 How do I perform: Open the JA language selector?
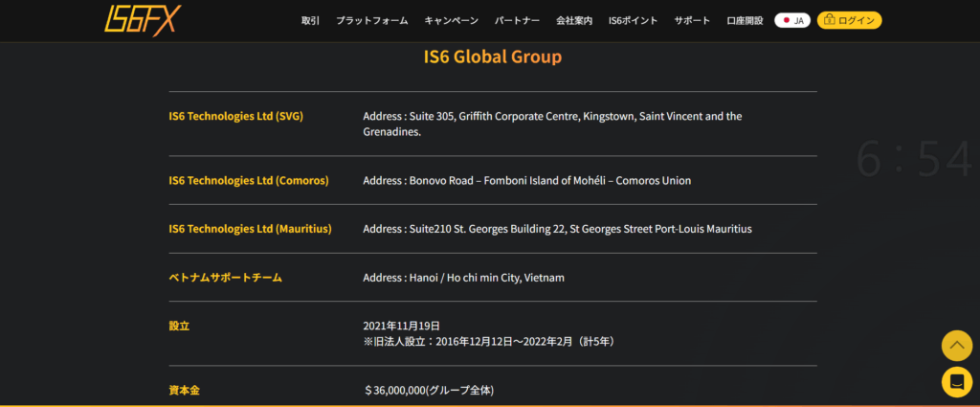click(792, 21)
